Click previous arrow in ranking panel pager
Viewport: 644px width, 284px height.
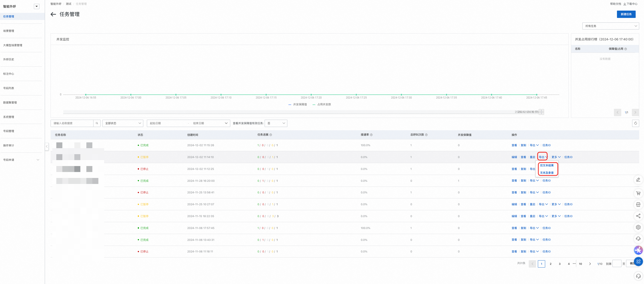tap(617, 112)
